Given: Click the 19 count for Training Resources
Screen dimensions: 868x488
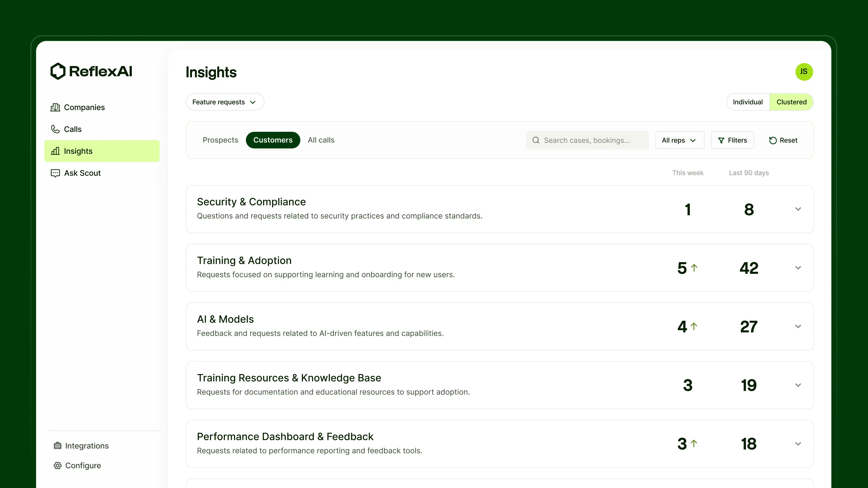Looking at the screenshot, I should [x=749, y=385].
